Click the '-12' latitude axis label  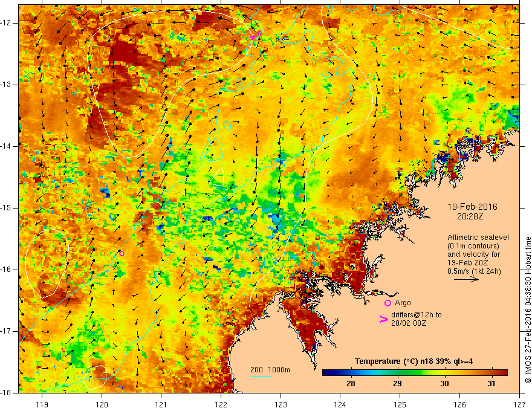[x=7, y=23]
